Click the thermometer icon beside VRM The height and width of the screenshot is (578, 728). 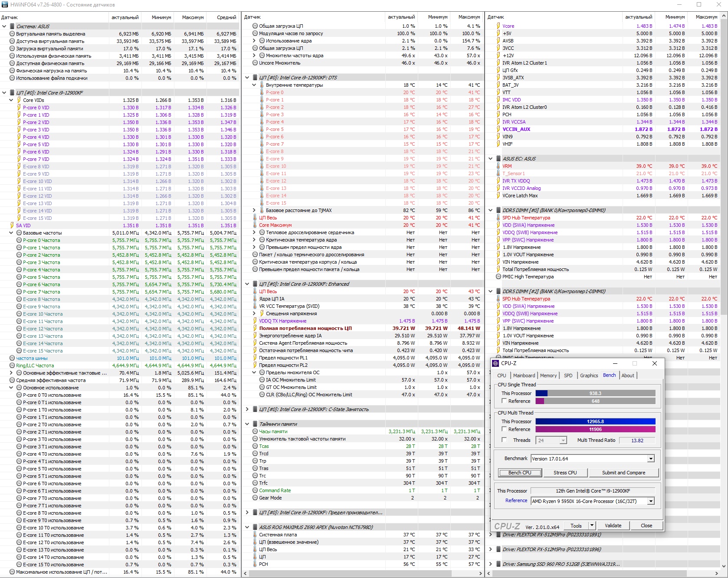point(498,166)
